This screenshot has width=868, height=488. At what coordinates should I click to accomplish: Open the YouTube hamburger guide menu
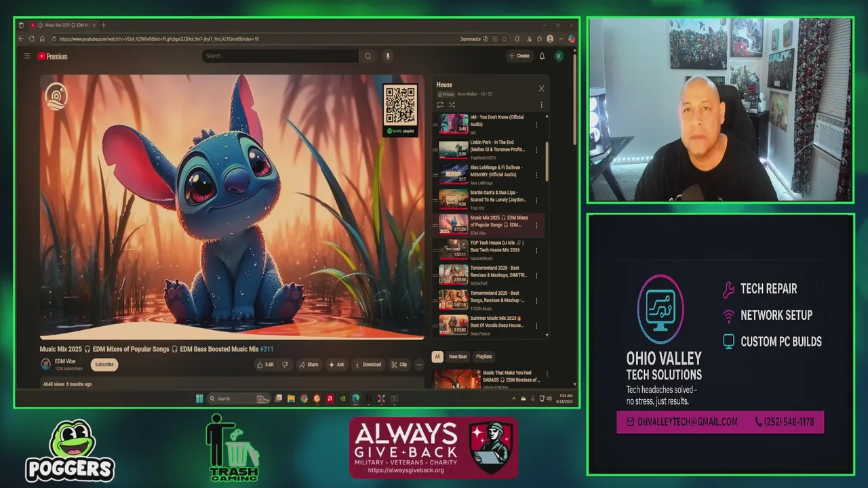click(x=27, y=56)
